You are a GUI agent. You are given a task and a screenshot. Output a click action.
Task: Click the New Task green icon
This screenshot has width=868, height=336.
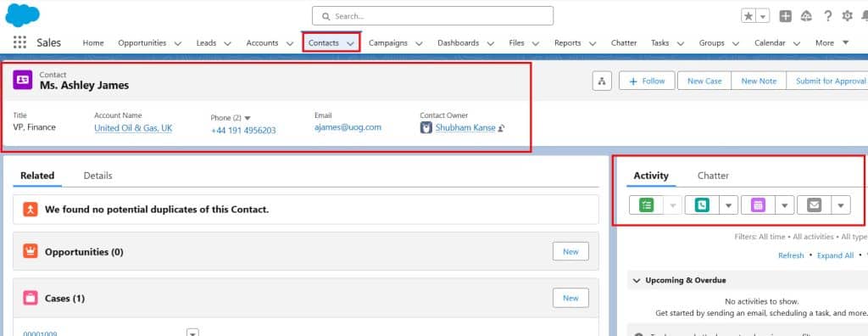tap(646, 205)
